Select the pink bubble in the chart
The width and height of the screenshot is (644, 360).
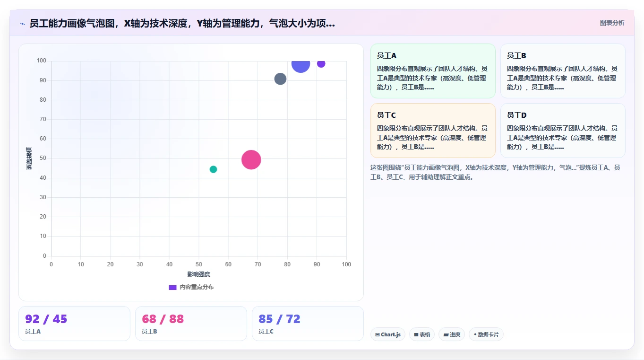251,159
